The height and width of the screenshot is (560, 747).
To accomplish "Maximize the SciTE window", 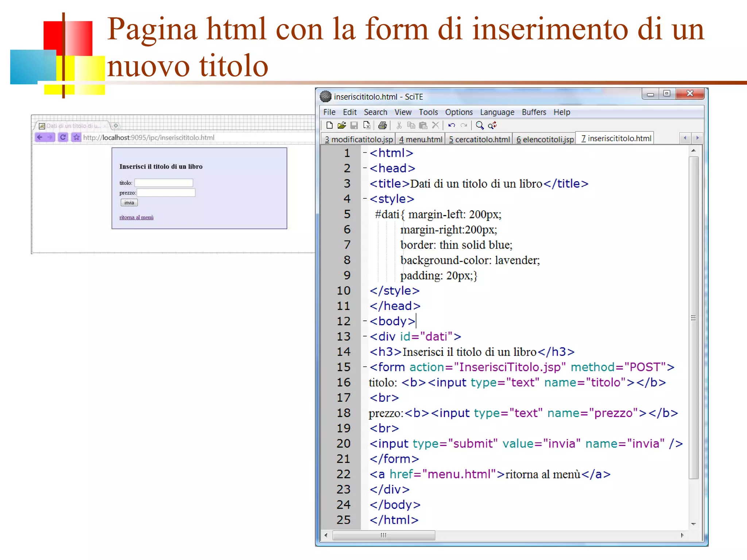I will pos(667,94).
